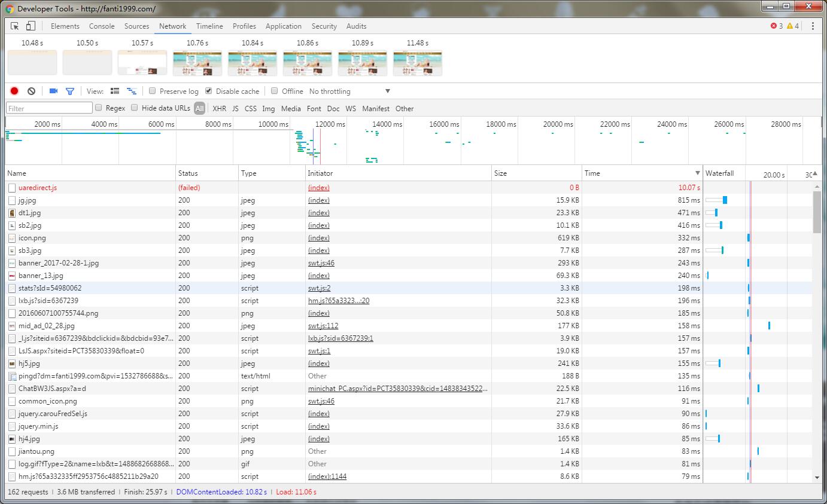The width and height of the screenshot is (827, 504).
Task: Toggle the capture screenshots camera icon
Action: coord(53,91)
